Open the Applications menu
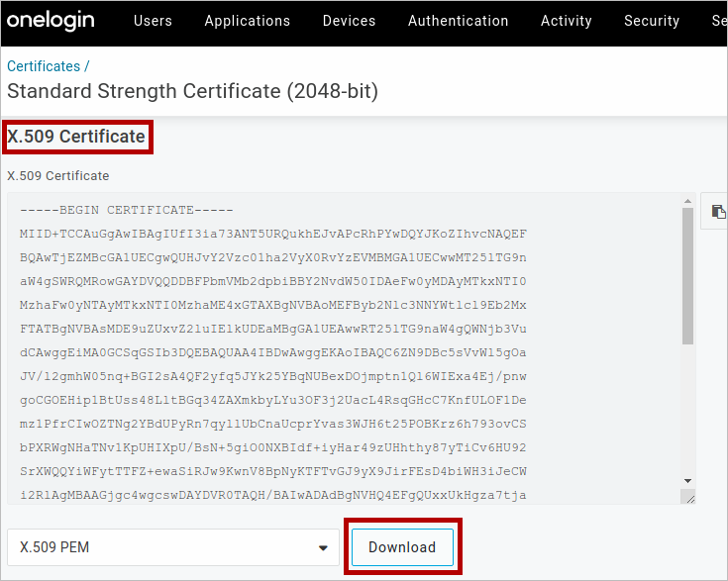The image size is (728, 581). [x=248, y=21]
